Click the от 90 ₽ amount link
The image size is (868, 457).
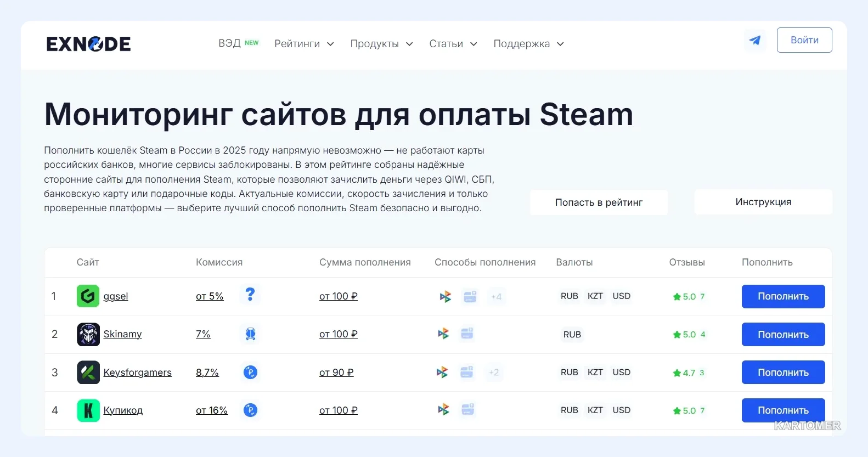[336, 373]
